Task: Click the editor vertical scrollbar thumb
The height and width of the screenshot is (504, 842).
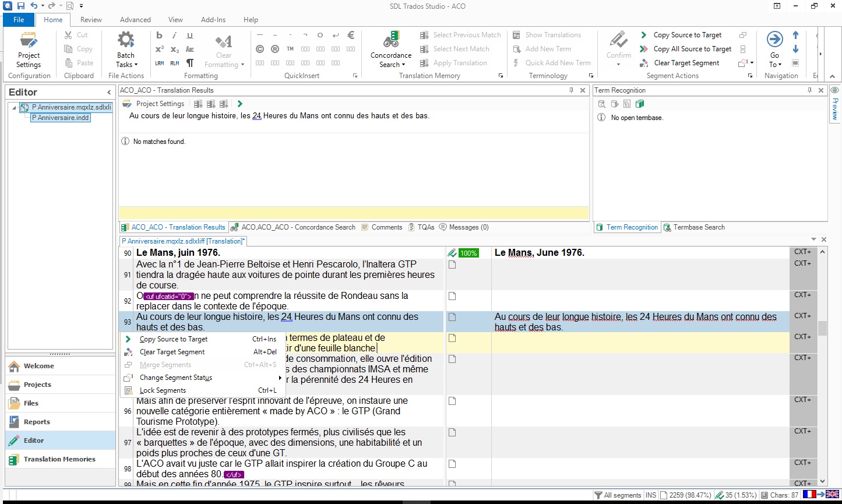Action: pos(822,329)
